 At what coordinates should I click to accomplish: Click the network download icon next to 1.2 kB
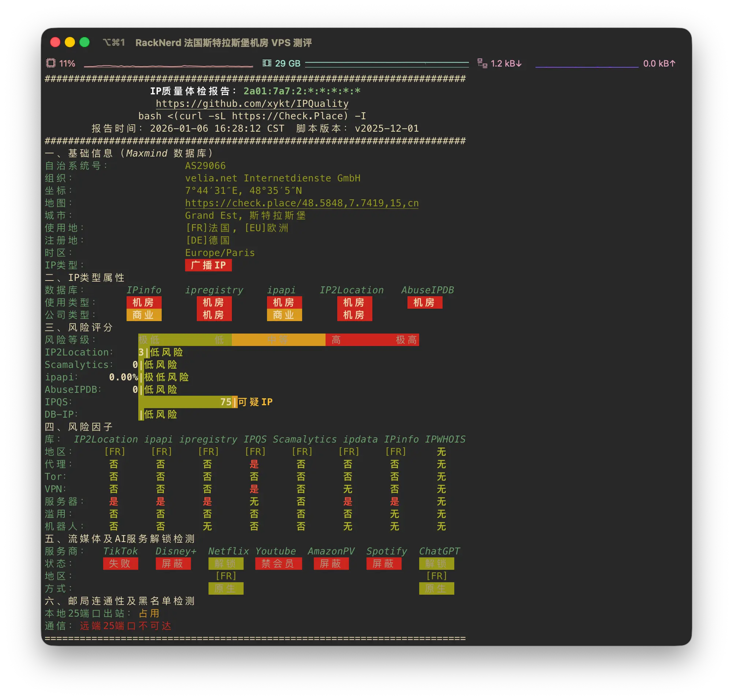(482, 63)
